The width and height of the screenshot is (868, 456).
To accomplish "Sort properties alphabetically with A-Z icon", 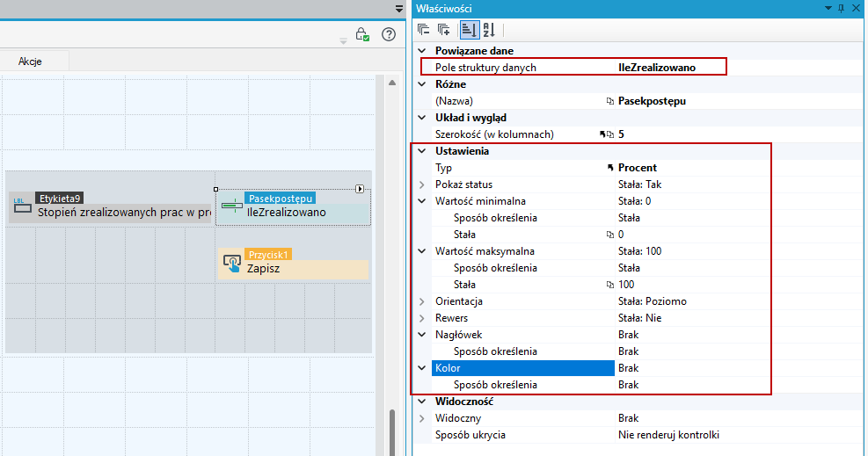I will click(x=489, y=30).
